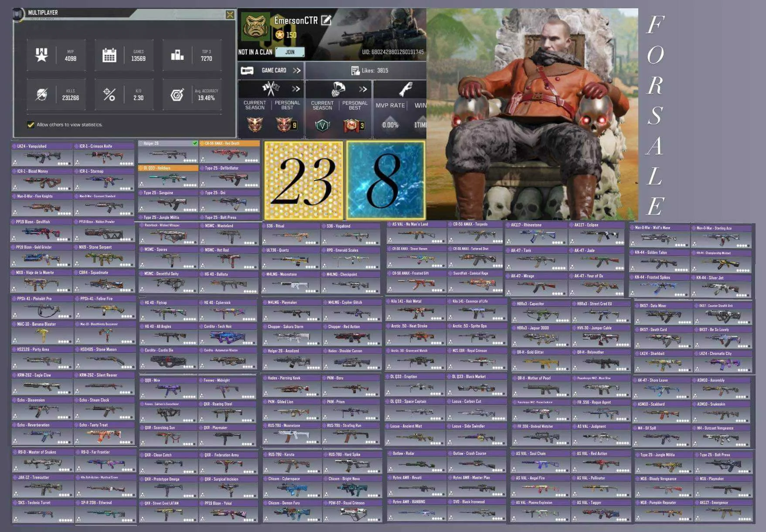Image resolution: width=766 pixels, height=532 pixels.
Task: Toggle the Holger 26 equipped checkmark
Action: [x=195, y=143]
